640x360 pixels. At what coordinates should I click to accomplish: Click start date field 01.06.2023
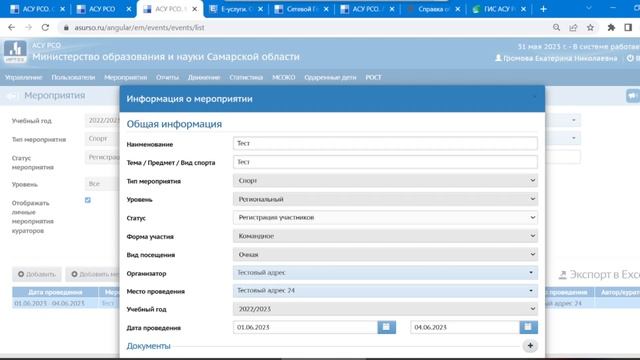pos(305,327)
